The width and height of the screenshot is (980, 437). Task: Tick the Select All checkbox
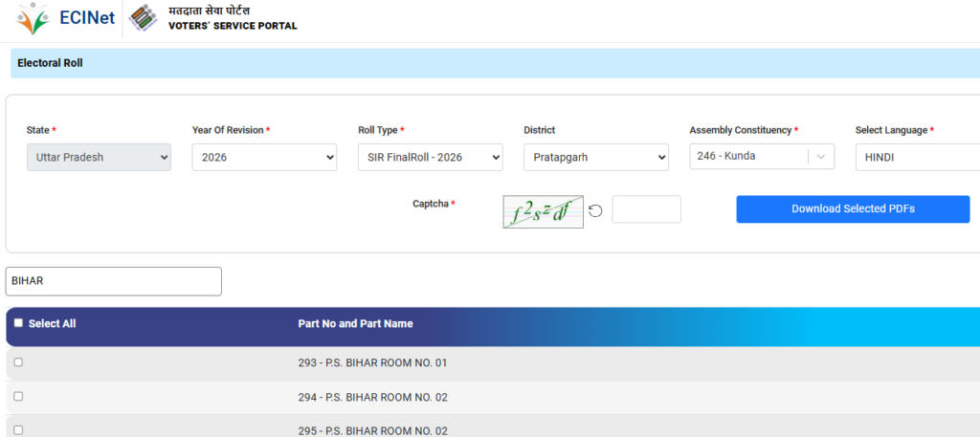[18, 323]
